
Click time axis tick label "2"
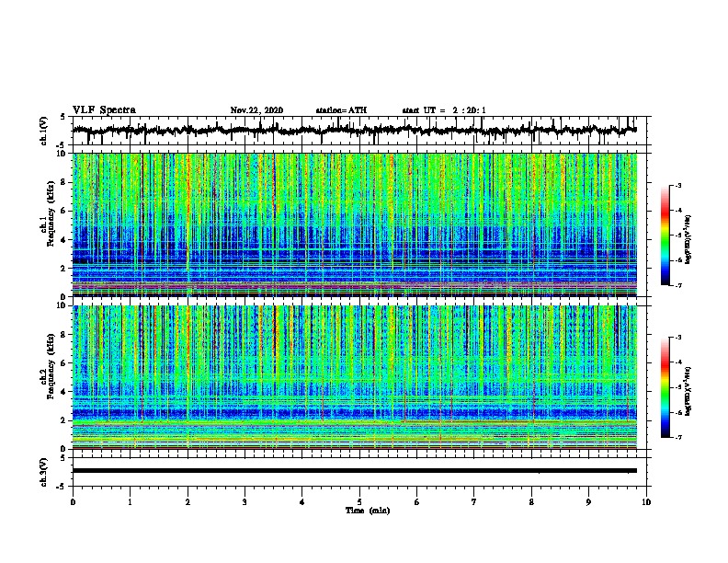188,502
